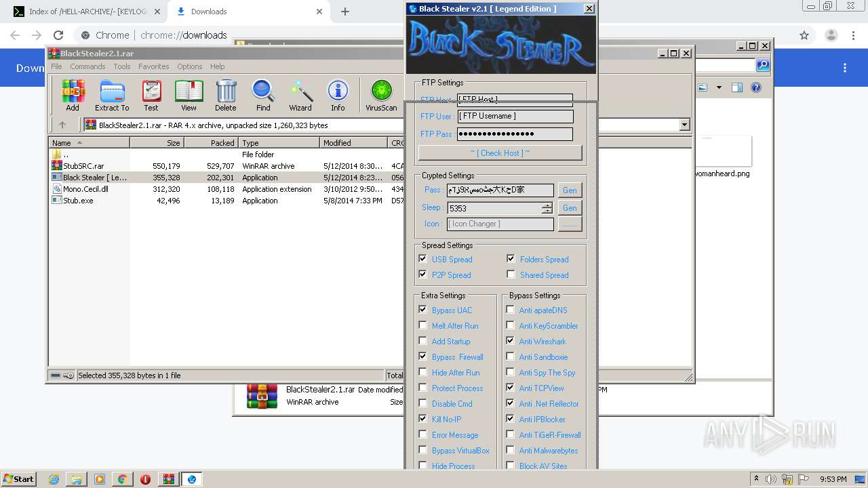Click the Find magnifier icon in WinRAR
Screen dimensions: 868x488
click(x=263, y=95)
